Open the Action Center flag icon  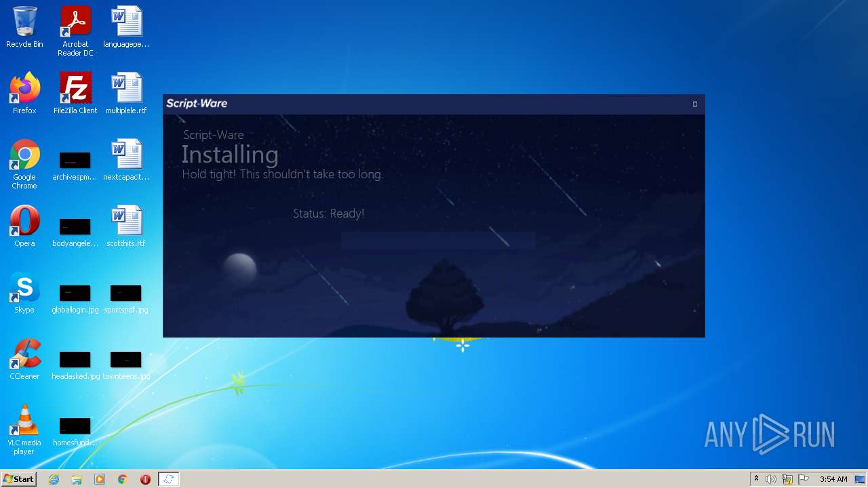[x=804, y=479]
